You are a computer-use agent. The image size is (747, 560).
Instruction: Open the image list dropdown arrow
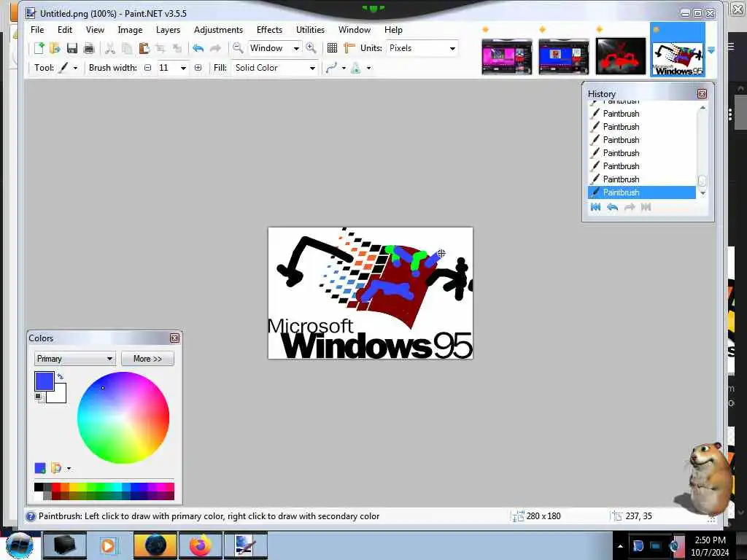[x=711, y=50]
